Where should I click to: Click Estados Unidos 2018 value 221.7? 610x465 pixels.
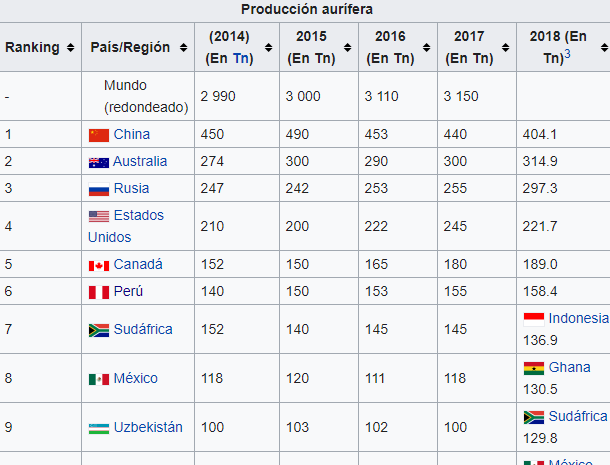point(540,226)
